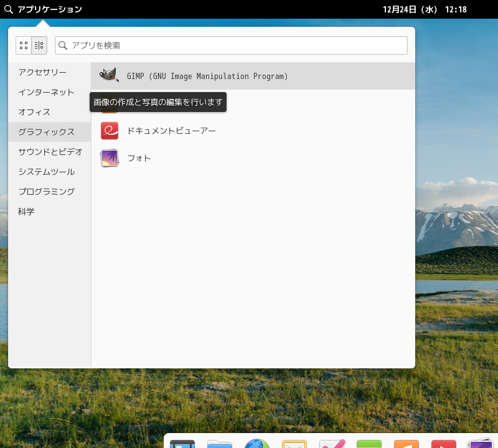Open the Mail envelope icon in dock
The image size is (498, 448).
294,444
